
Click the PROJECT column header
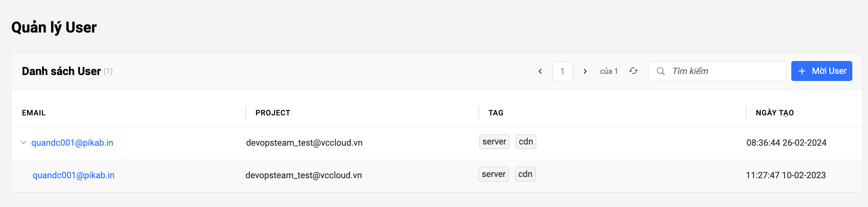click(x=273, y=113)
